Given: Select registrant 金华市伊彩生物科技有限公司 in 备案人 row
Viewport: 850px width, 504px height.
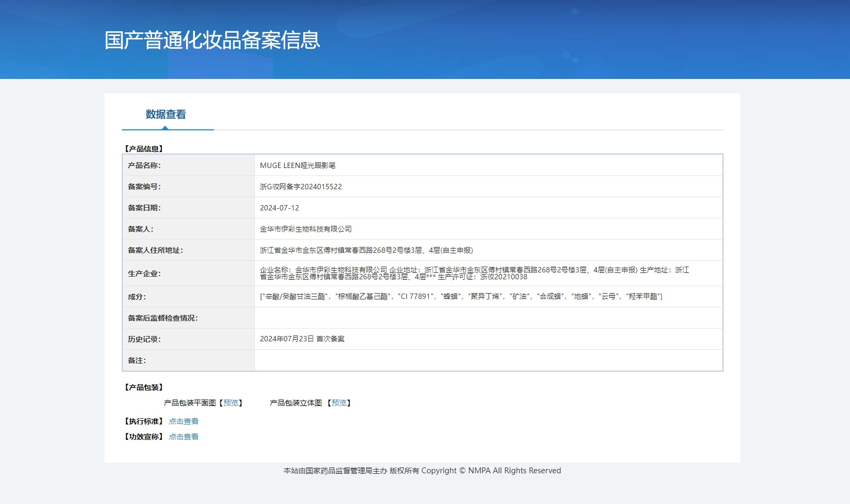Looking at the screenshot, I should pyautogui.click(x=306, y=229).
